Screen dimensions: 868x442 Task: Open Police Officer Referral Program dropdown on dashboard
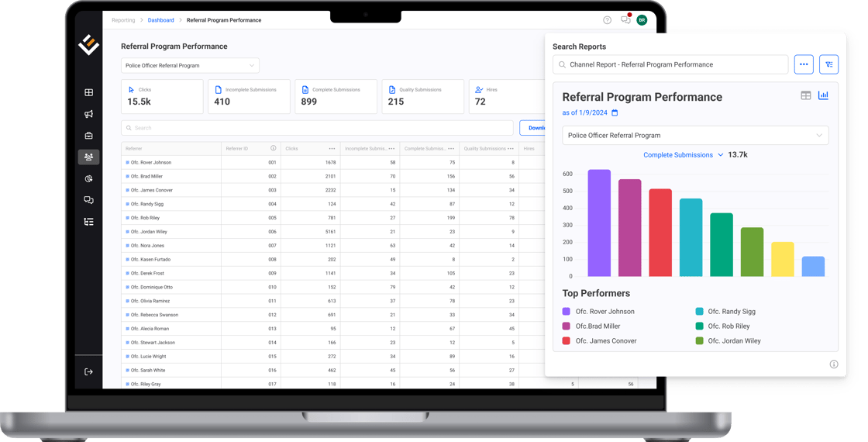[x=190, y=65]
